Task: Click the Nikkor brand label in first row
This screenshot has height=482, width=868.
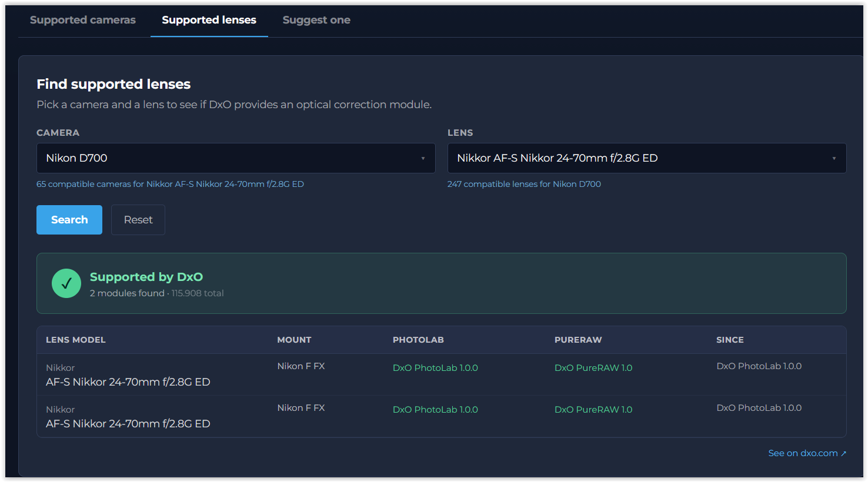Action: pyautogui.click(x=61, y=368)
